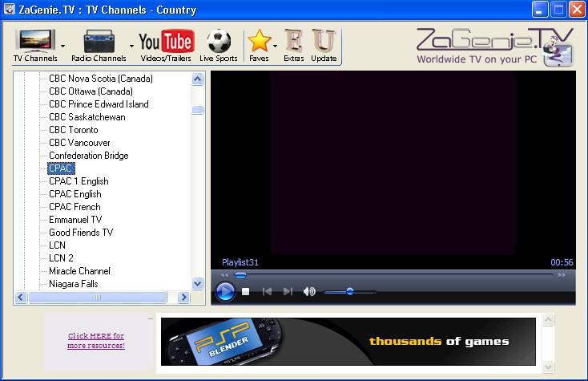Select CBC Nova Scotia (Canada) channel
This screenshot has width=588, height=381.
pyautogui.click(x=101, y=79)
